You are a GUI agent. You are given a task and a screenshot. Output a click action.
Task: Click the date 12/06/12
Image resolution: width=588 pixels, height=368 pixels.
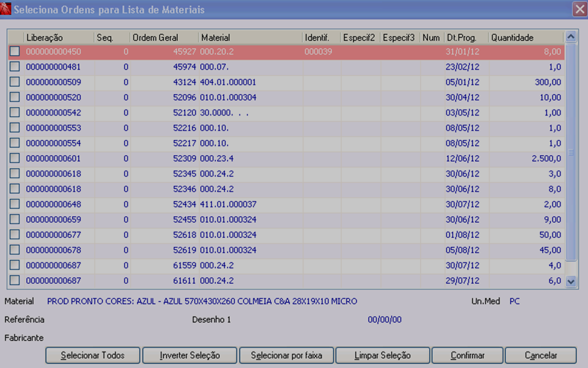[x=463, y=158]
